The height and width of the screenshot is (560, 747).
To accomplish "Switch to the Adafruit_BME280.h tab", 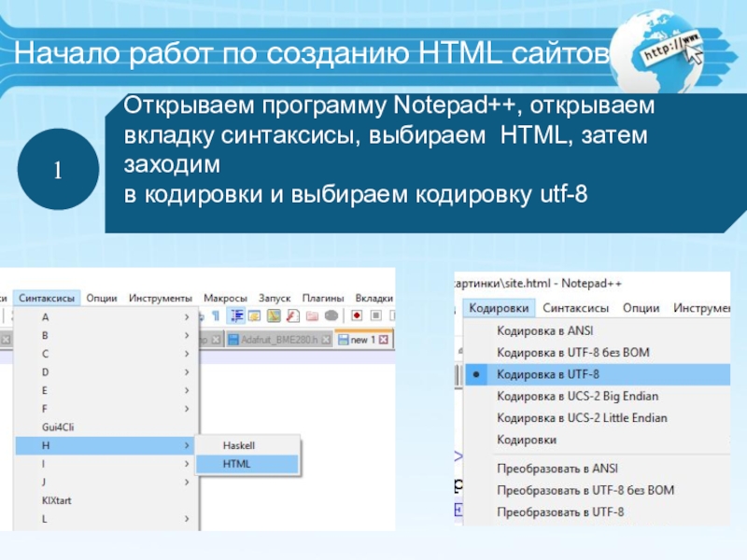I will 279,340.
